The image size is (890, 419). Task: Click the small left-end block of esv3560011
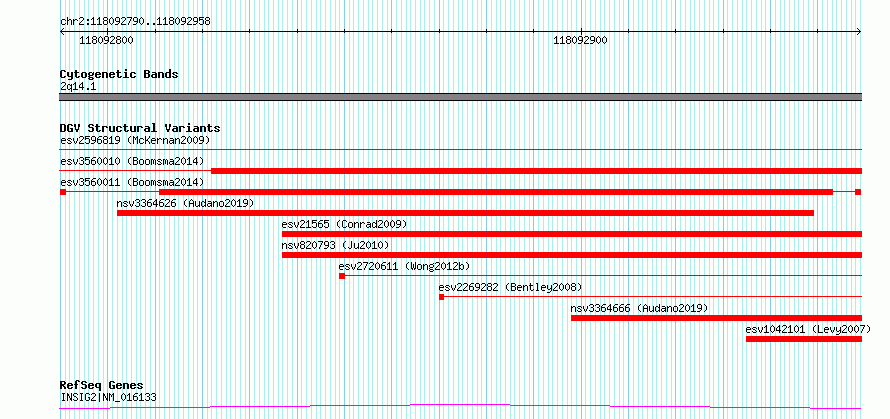(63, 192)
